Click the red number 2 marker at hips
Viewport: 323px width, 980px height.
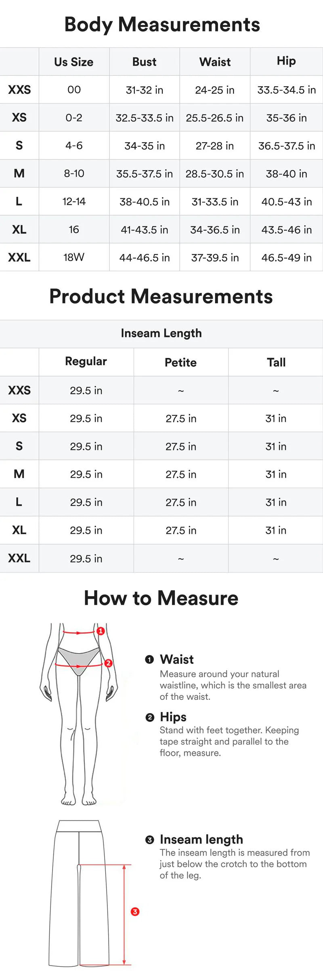[108, 663]
